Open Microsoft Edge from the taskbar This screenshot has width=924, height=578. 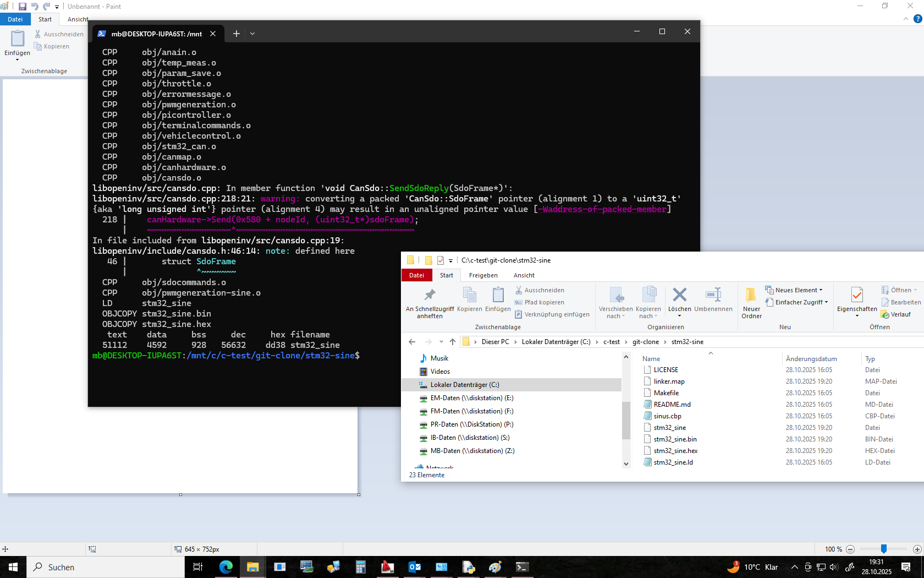coord(226,567)
